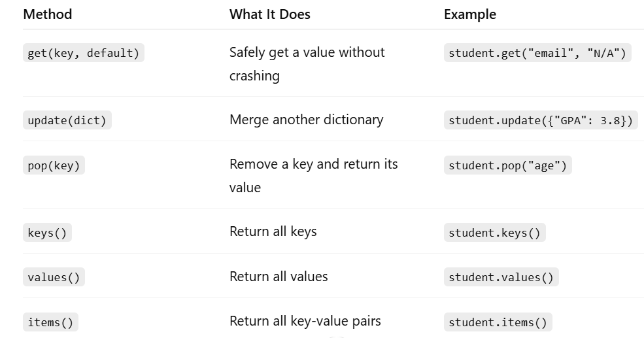The height and width of the screenshot is (338, 644).
Task: Click the What It Does column header
Action: pyautogui.click(x=270, y=14)
